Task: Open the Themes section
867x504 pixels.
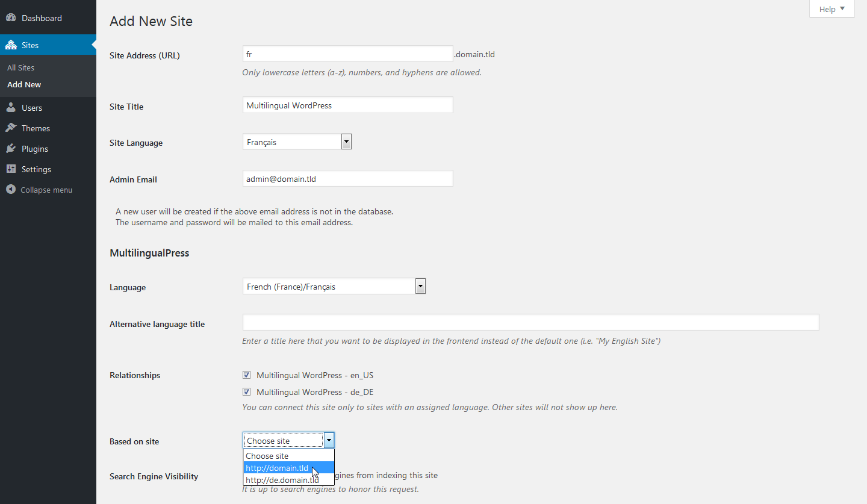Action: 35,128
